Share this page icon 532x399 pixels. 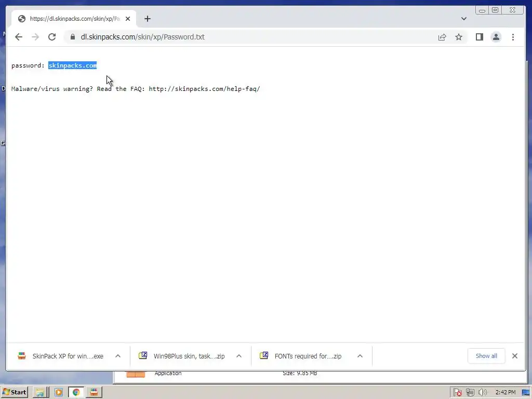point(442,37)
